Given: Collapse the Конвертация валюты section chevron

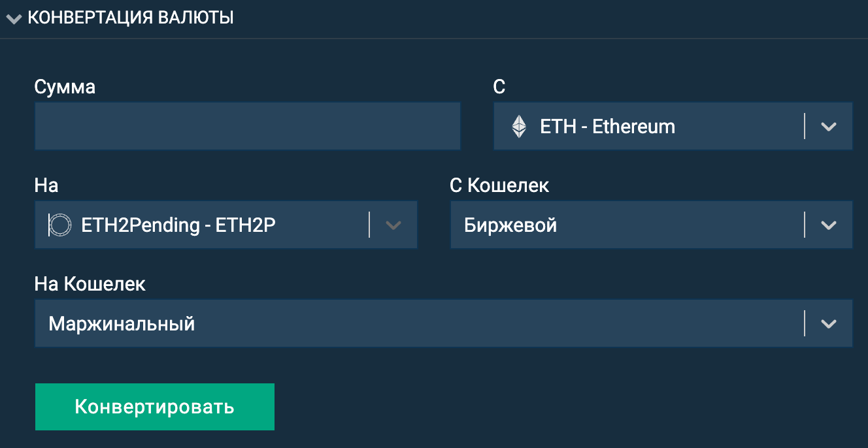Looking at the screenshot, I should pyautogui.click(x=14, y=19).
